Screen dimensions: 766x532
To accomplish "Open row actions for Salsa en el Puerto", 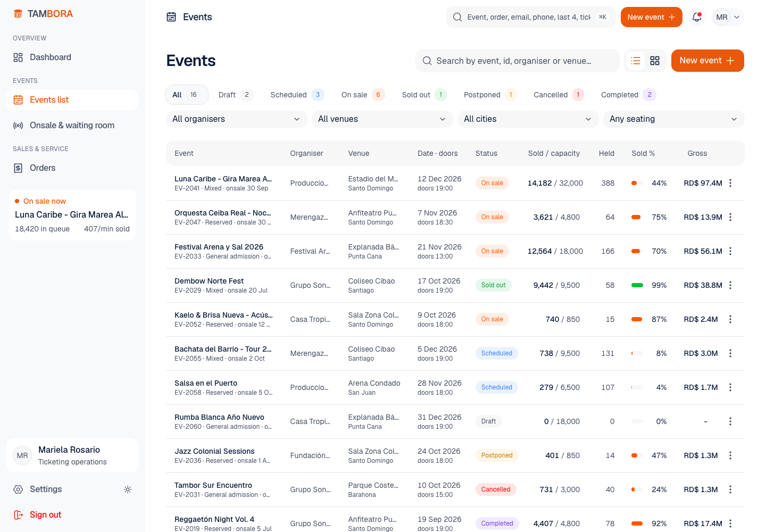I will coord(730,387).
